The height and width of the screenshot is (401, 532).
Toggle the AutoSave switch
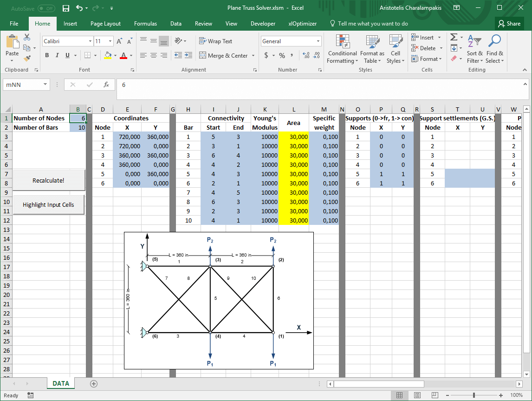point(46,8)
